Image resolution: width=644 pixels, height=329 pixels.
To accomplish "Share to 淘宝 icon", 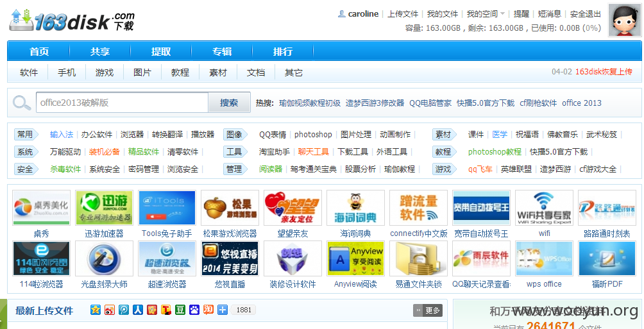I will coord(208,310).
